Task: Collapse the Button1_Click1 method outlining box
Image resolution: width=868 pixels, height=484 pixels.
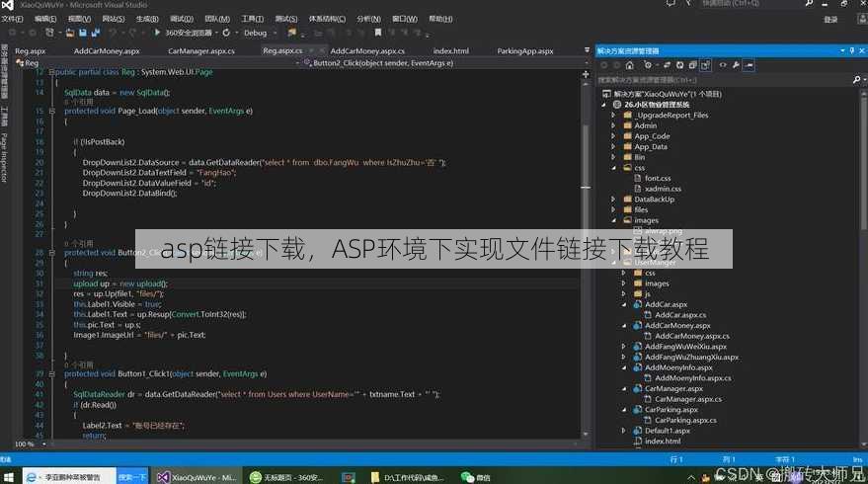Action: point(51,374)
